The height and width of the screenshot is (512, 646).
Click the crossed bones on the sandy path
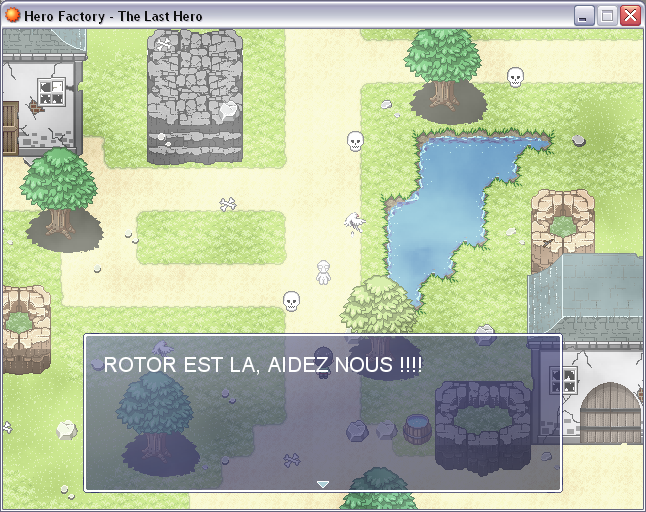point(228,204)
